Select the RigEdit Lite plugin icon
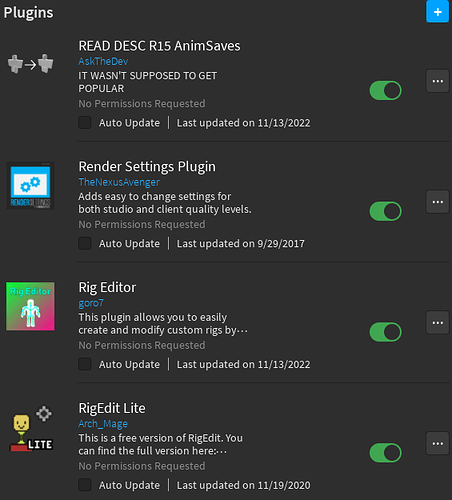Image resolution: width=452 pixels, height=500 pixels. [x=32, y=429]
